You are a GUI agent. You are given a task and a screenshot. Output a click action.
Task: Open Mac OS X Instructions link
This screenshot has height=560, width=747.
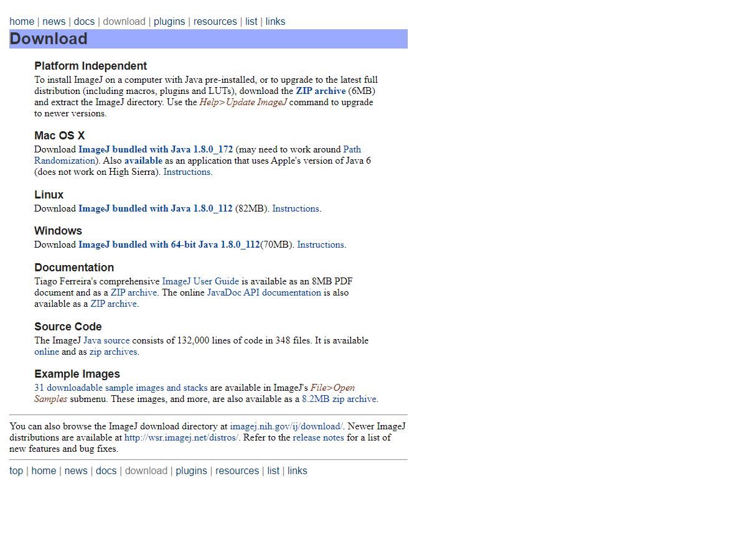pos(187,172)
